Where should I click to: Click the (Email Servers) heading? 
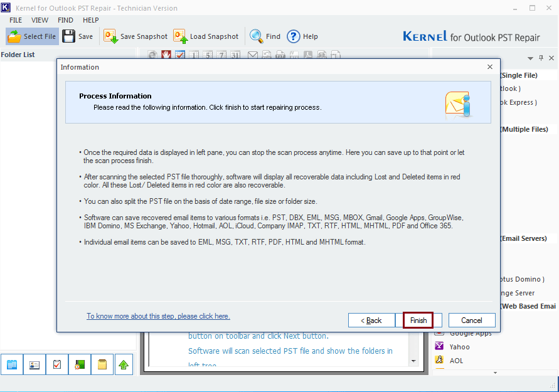pyautogui.click(x=523, y=238)
